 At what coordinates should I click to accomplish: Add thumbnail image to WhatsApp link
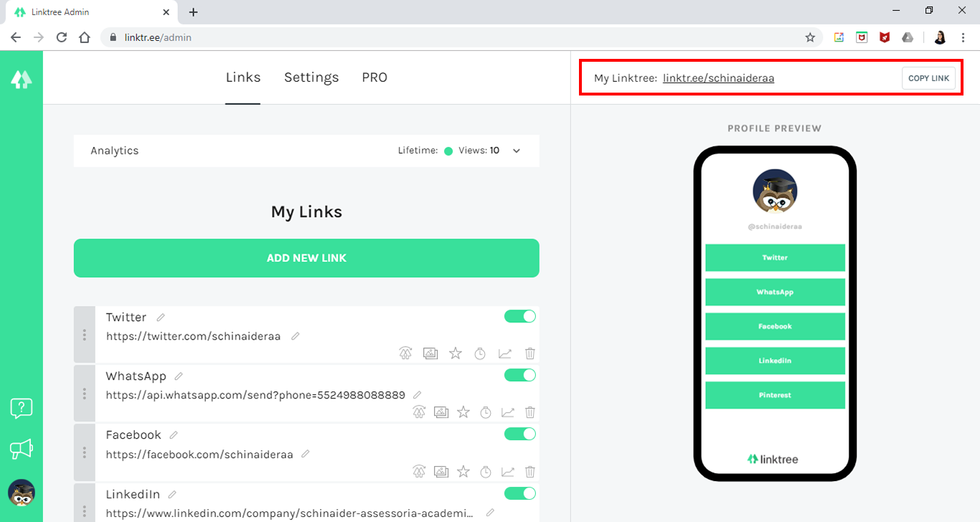pos(441,412)
